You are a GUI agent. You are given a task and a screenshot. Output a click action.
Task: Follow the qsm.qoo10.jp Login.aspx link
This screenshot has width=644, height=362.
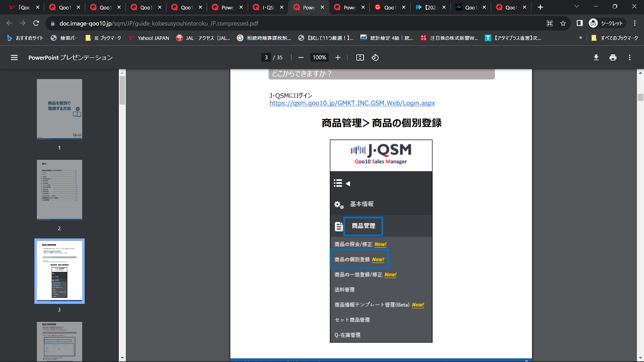point(352,103)
